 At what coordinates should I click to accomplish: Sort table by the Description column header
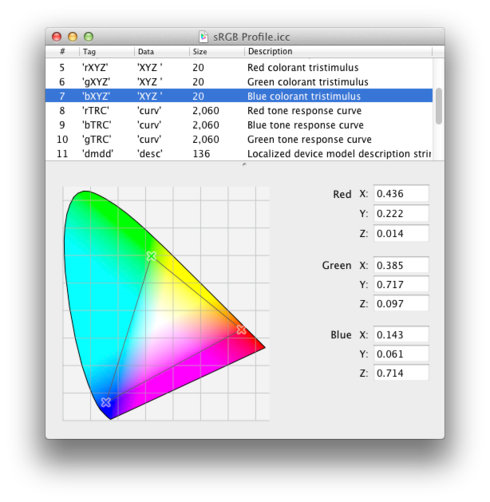tap(338, 51)
